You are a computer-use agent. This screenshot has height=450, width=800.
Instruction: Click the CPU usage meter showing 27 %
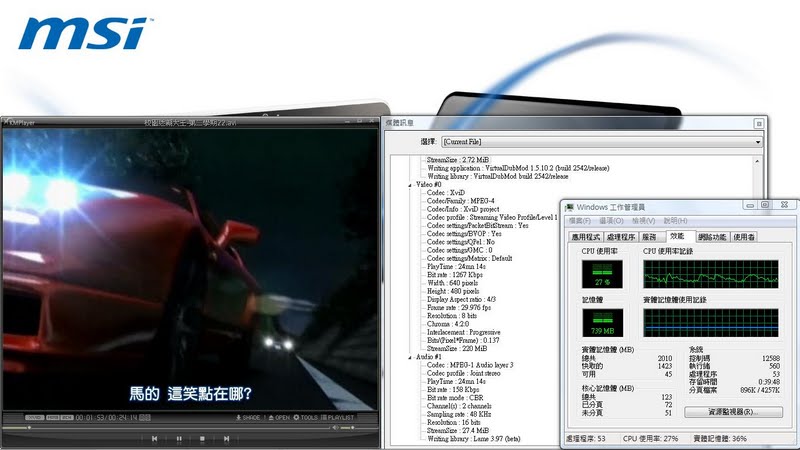coord(602,274)
